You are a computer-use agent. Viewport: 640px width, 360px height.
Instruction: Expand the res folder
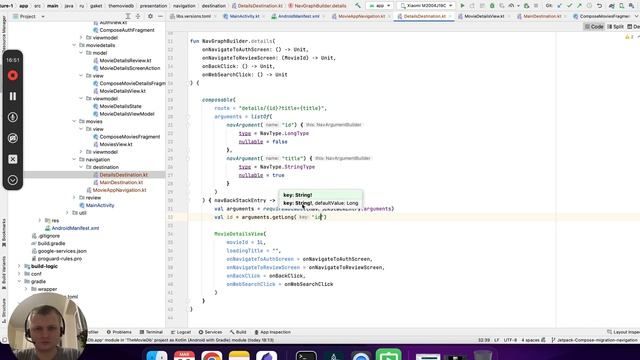(40, 220)
